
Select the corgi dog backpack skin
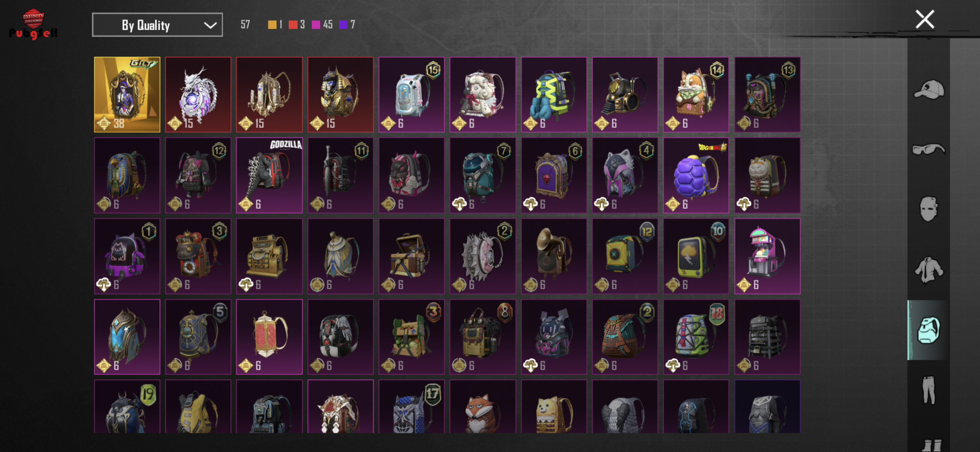click(696, 94)
